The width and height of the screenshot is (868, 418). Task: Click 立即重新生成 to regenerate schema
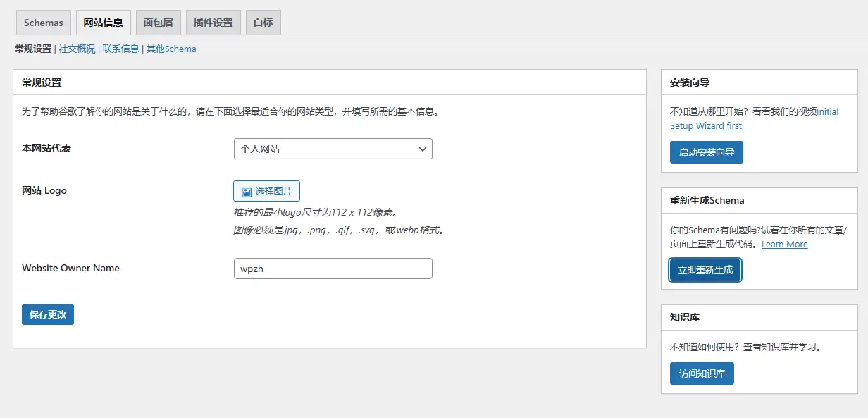[705, 270]
